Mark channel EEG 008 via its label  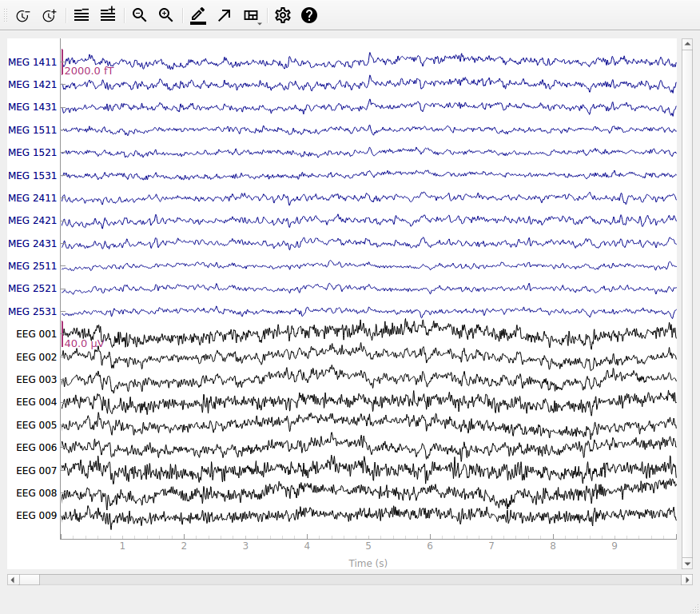click(37, 493)
